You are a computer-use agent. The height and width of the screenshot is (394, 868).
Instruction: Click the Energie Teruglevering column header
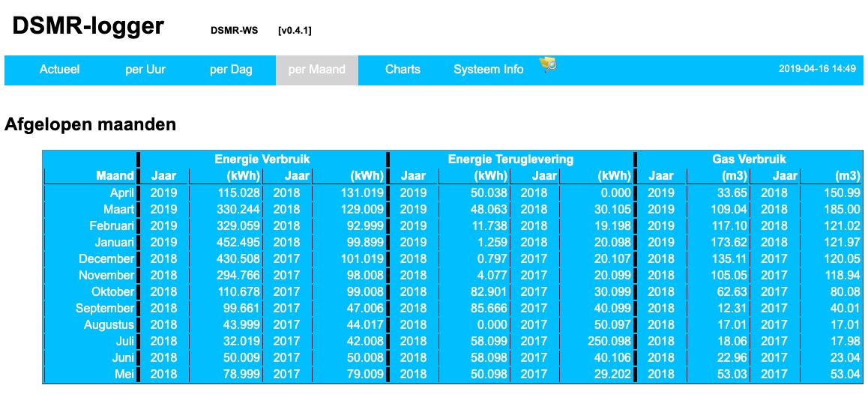point(510,159)
